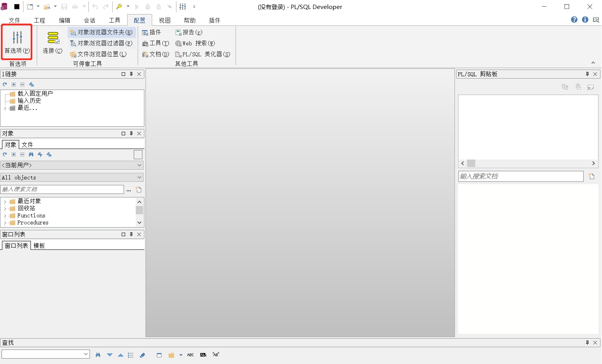Toggle pin on the 对象 panel
The height and width of the screenshot is (364, 602).
[131, 133]
